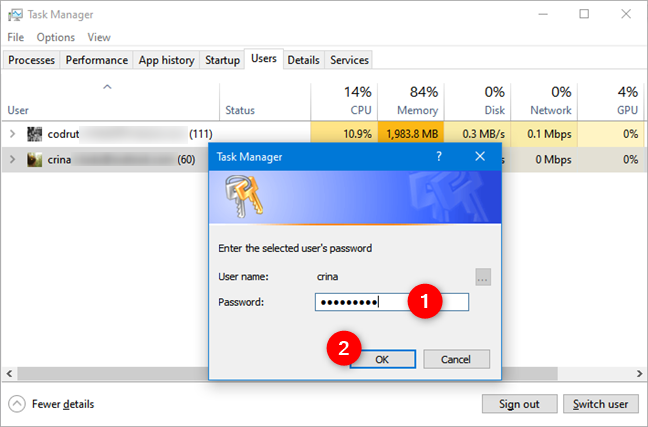Close the main Task Manager window
The height and width of the screenshot is (427, 648).
[626, 14]
